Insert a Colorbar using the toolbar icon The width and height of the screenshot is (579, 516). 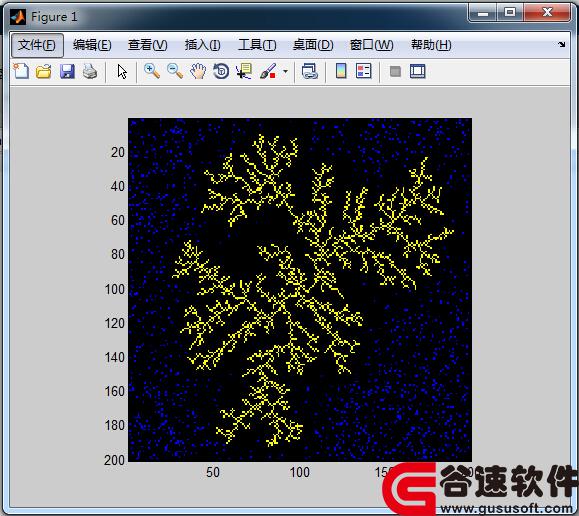click(341, 71)
